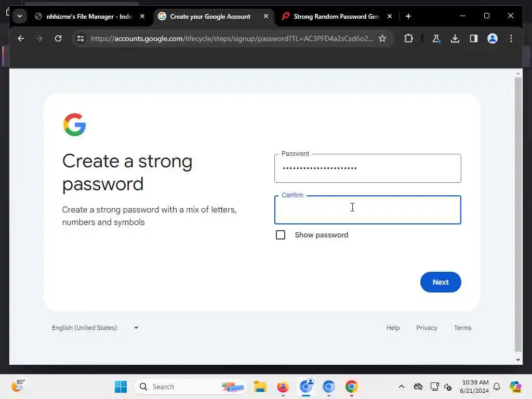532x399 pixels.
Task: Click the scrollbar down arrow
Action: (x=518, y=360)
